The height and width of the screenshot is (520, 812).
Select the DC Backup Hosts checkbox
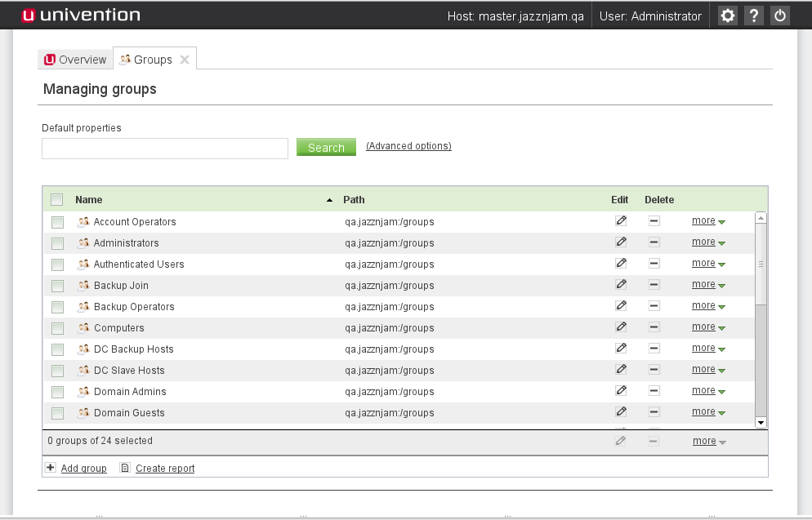pyautogui.click(x=57, y=349)
